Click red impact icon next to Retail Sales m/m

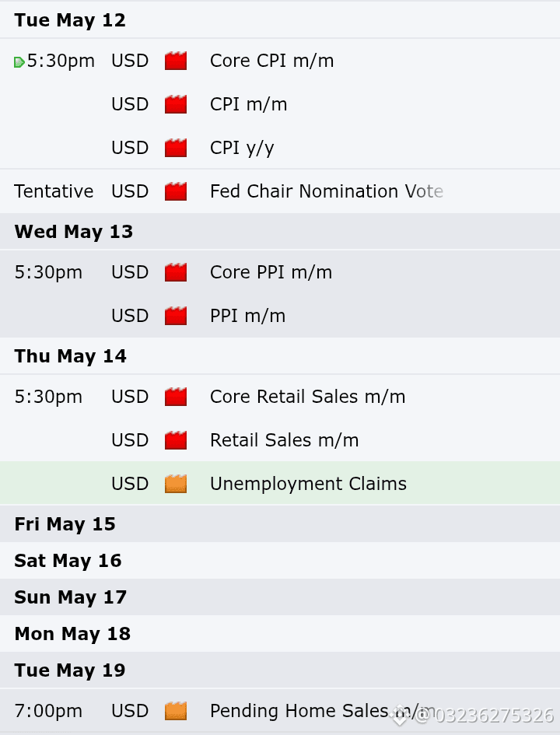tap(176, 441)
